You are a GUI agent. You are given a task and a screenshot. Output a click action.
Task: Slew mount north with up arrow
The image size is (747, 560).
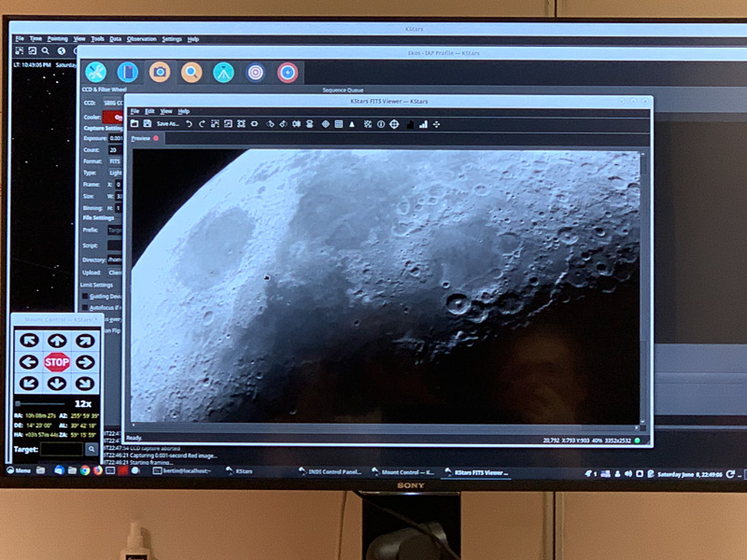tap(57, 341)
